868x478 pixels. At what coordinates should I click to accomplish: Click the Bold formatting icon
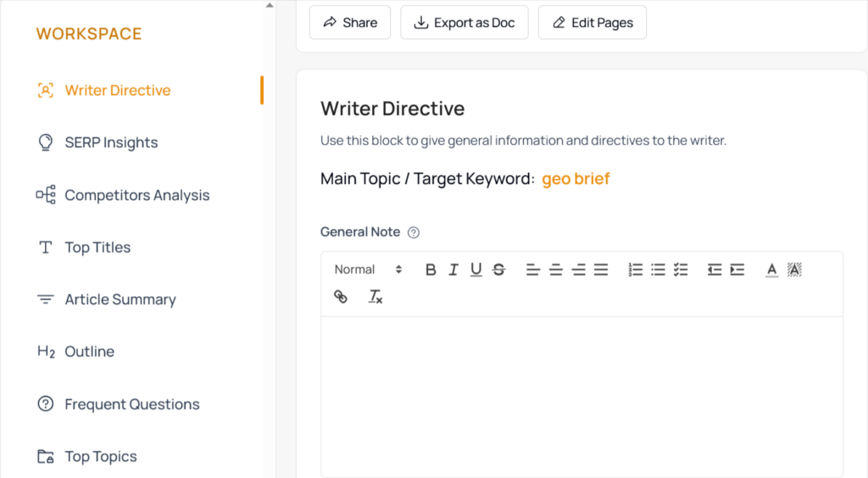[431, 270]
